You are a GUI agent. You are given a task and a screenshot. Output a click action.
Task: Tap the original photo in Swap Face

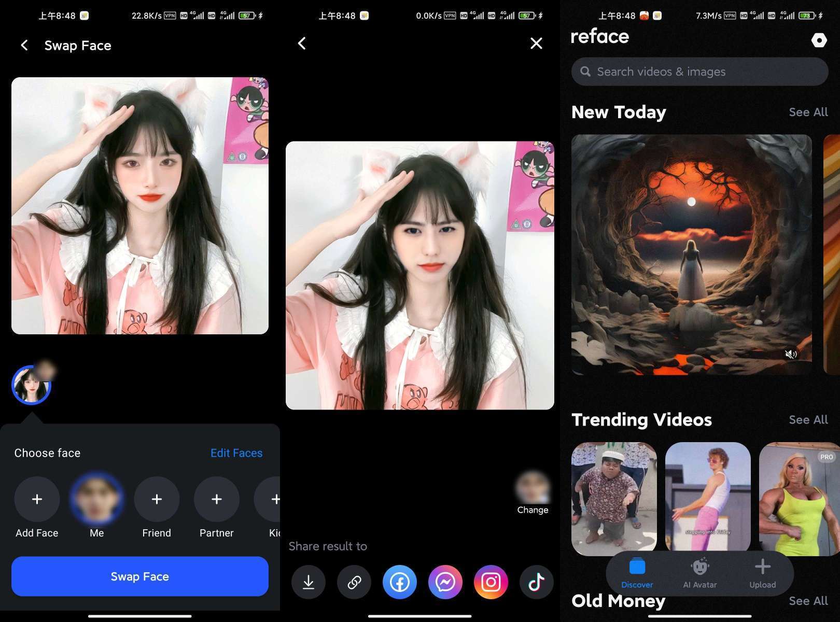click(140, 206)
